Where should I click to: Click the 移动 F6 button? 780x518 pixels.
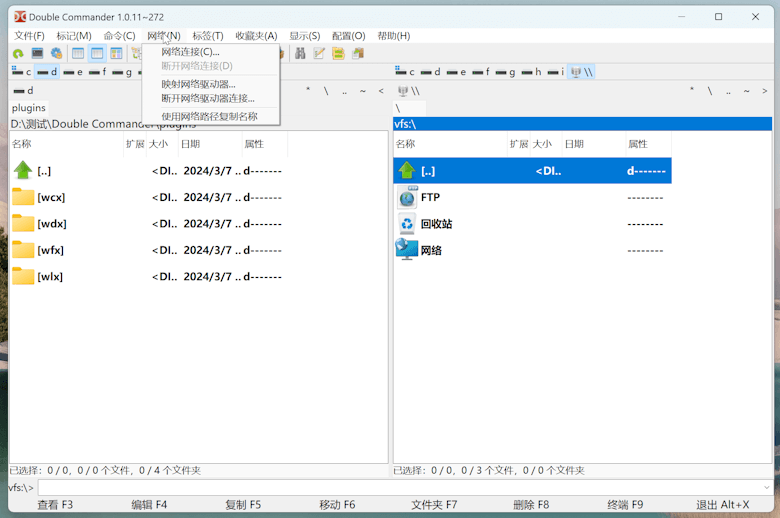(337, 505)
